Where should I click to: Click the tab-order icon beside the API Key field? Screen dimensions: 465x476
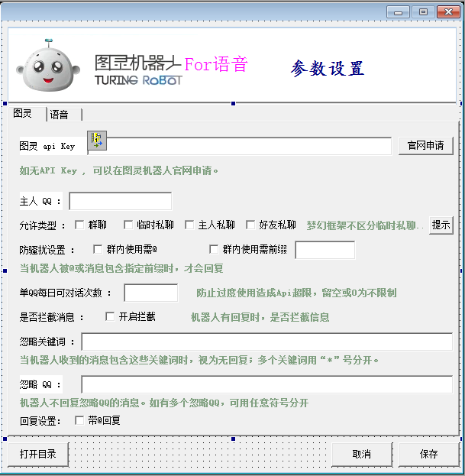point(97,141)
